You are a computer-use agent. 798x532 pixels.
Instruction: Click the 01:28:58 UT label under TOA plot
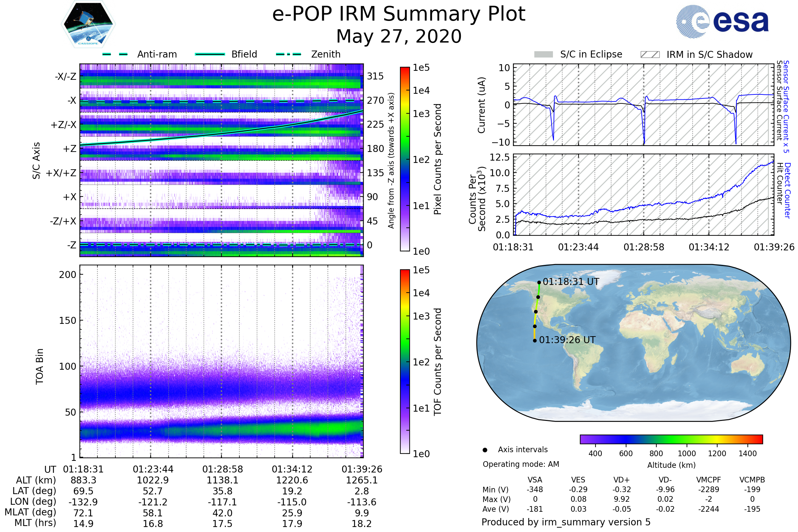pyautogui.click(x=222, y=469)
